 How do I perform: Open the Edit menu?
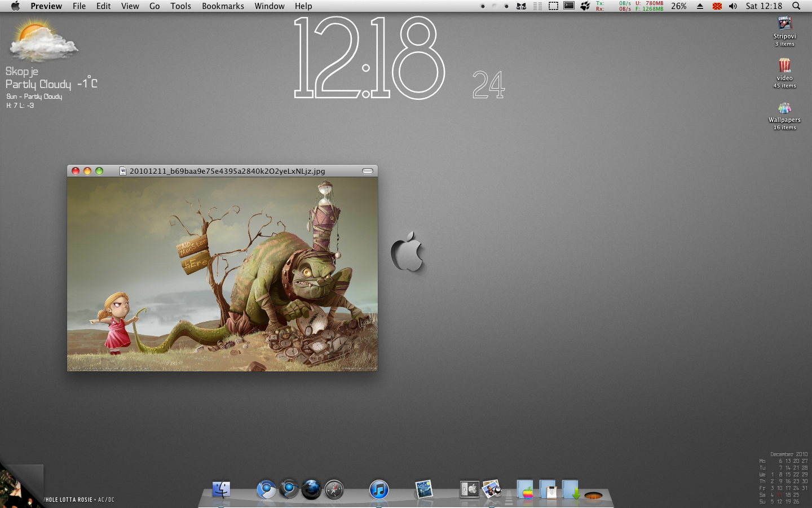[103, 6]
